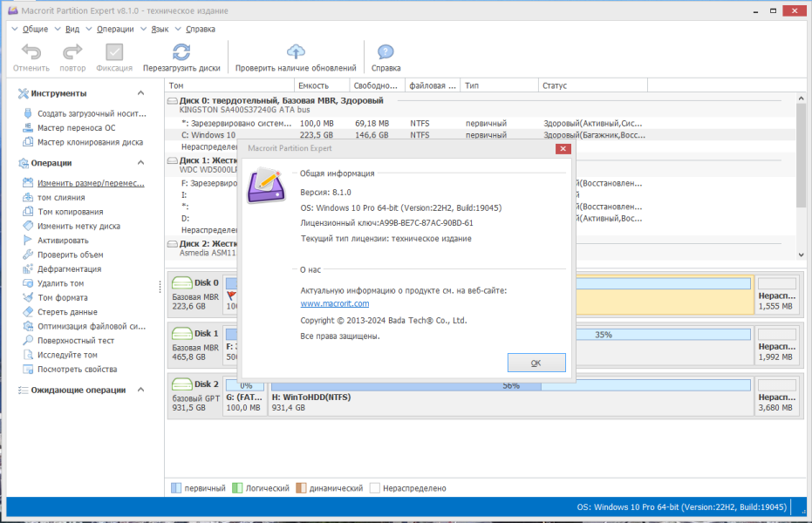Start Дефрагментация operation
The width and height of the screenshot is (812, 523).
[x=62, y=269]
